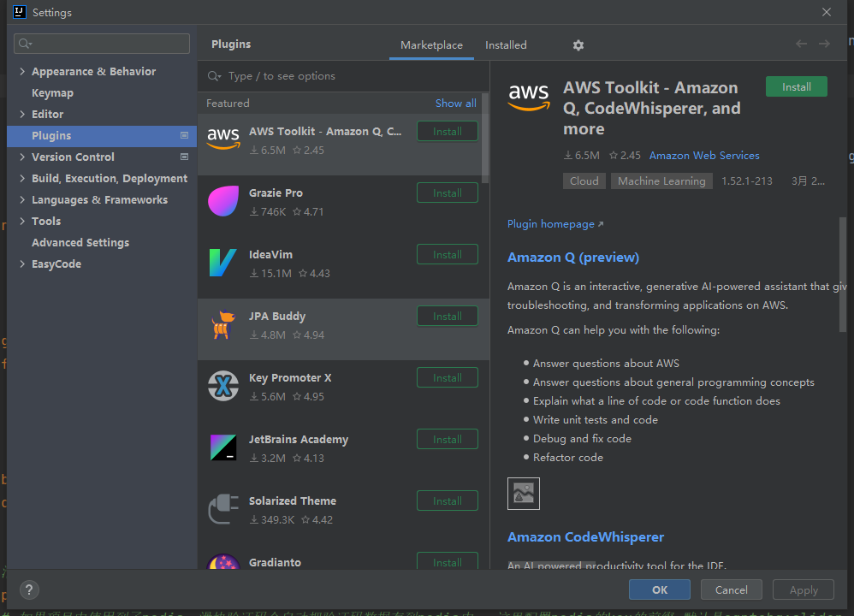Image resolution: width=854 pixels, height=616 pixels.
Task: Confirm settings with OK button
Action: point(660,589)
